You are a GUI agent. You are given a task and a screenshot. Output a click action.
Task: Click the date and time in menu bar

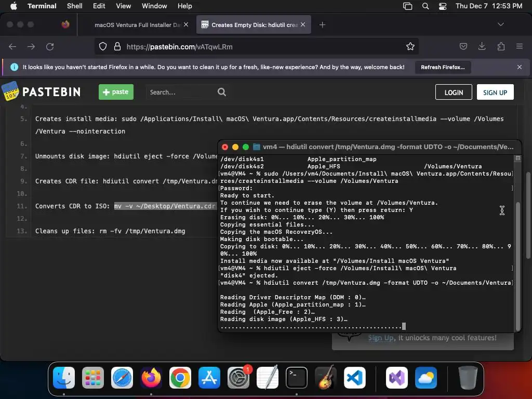[x=489, y=6]
